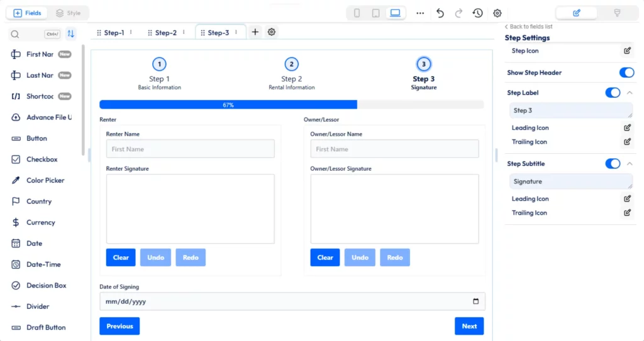Add Last Name field from sidebar
The height and width of the screenshot is (341, 644).
click(41, 75)
